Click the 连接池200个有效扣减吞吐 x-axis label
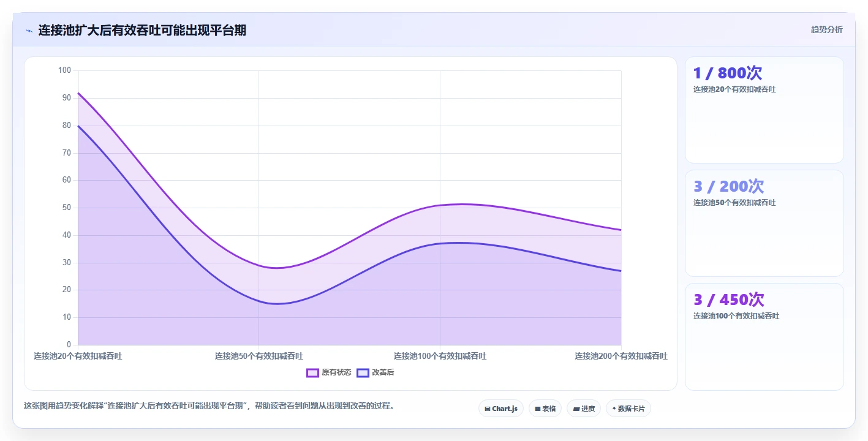 (621, 356)
